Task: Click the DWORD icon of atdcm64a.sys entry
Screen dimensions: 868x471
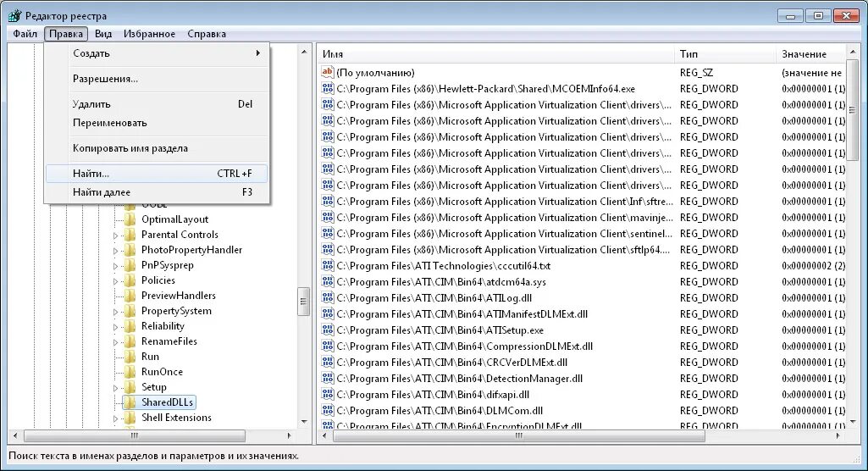Action: coord(328,281)
